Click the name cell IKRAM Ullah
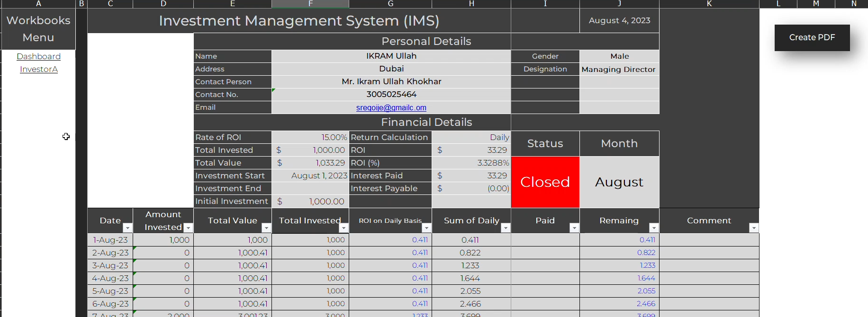The image size is (868, 317). click(391, 56)
